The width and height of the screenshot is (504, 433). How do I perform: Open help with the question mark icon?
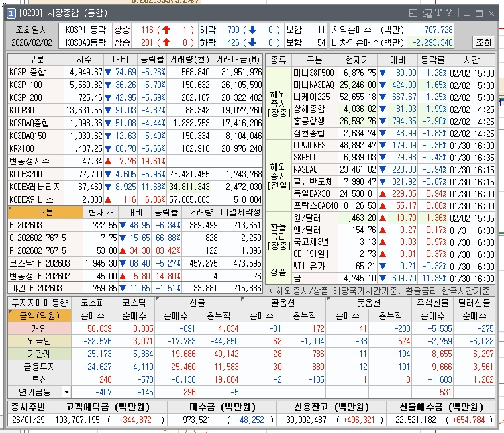448,13
